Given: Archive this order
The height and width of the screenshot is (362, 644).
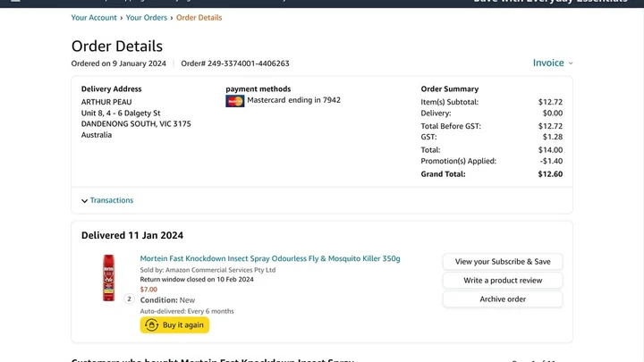Looking at the screenshot, I should 503,299.
